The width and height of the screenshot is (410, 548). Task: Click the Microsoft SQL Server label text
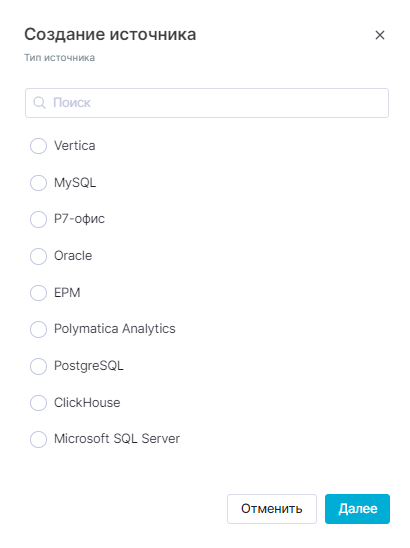pyautogui.click(x=117, y=439)
